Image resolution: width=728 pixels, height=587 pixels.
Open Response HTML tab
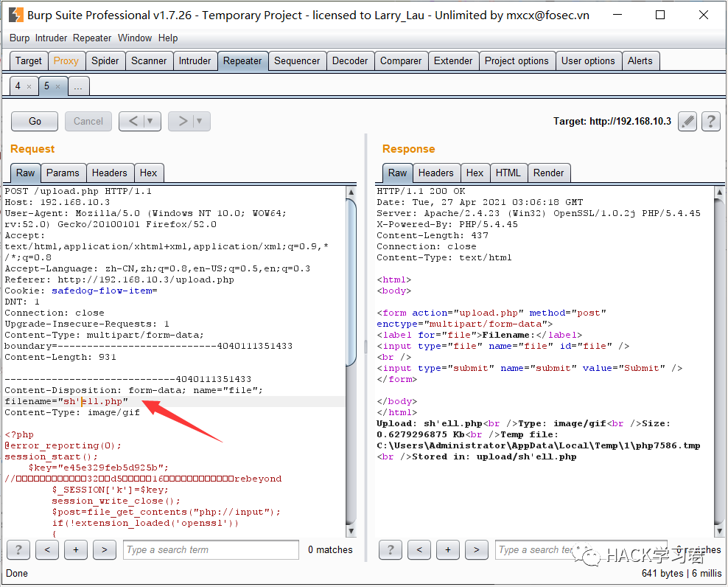coord(508,173)
